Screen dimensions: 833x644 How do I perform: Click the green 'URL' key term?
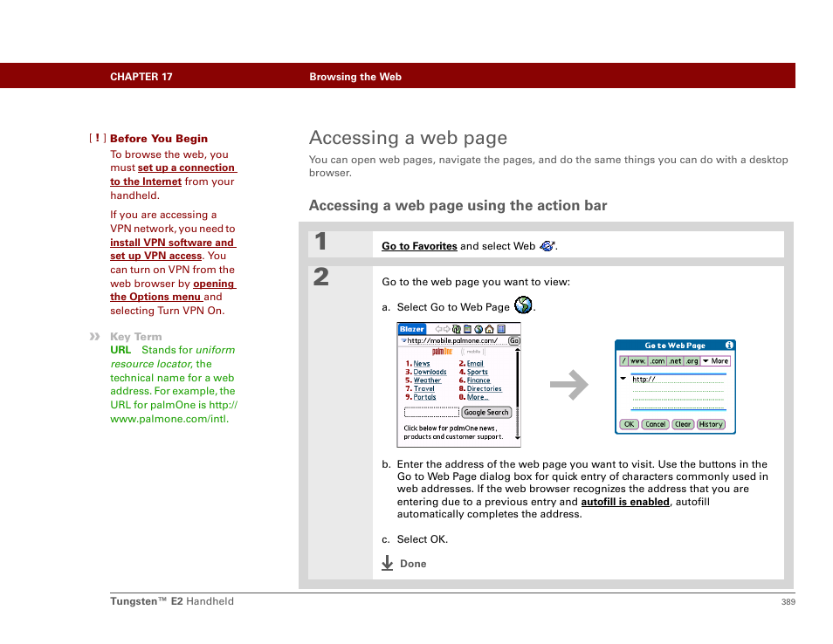(120, 350)
